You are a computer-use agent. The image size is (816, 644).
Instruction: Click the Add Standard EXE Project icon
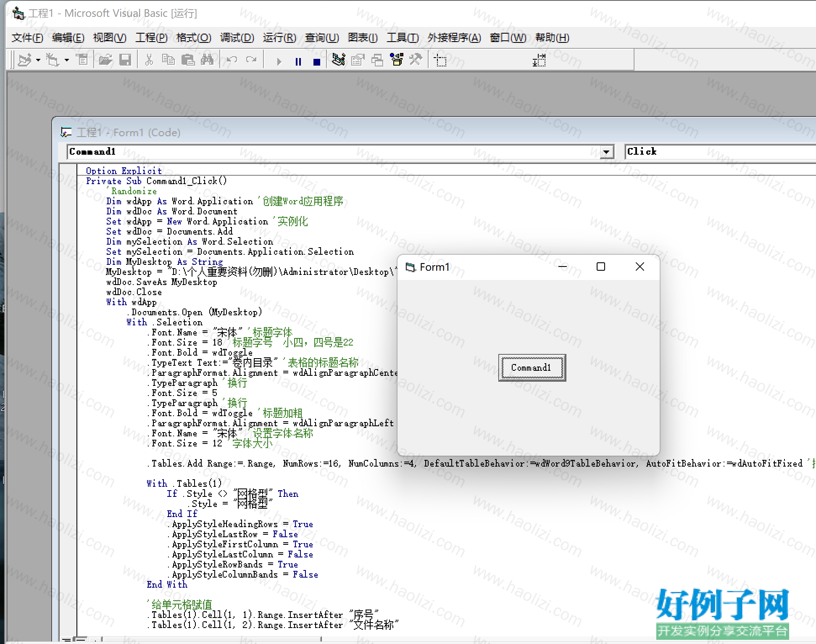(25, 60)
